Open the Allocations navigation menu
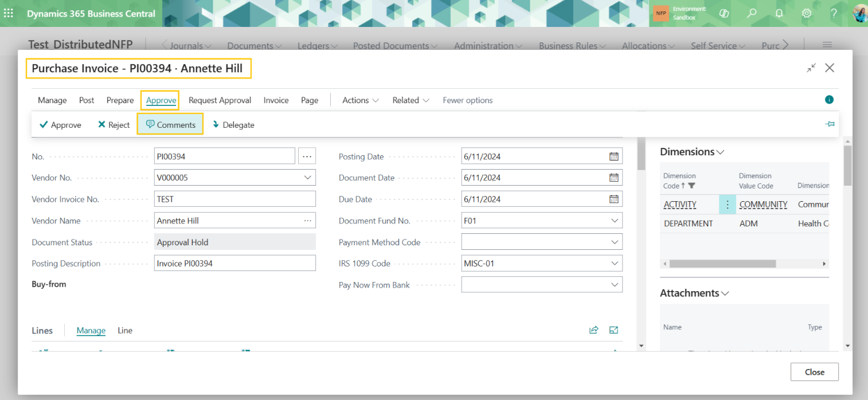 click(650, 45)
